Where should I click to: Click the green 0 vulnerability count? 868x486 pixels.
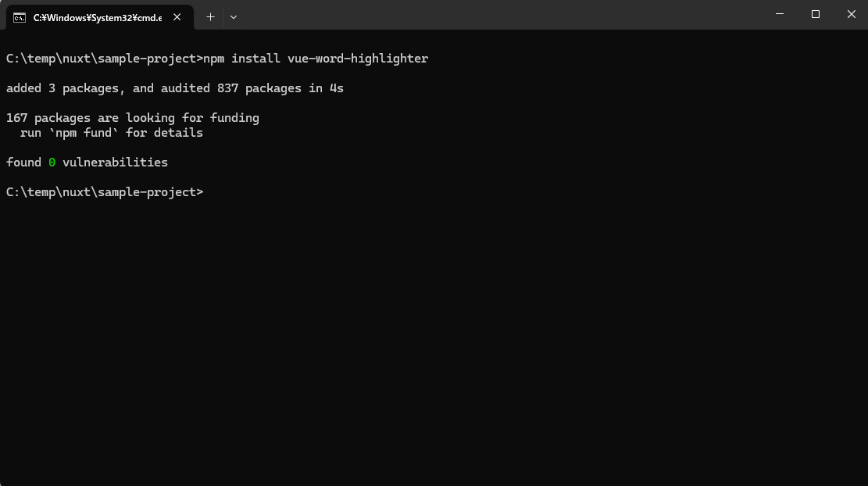coord(52,163)
